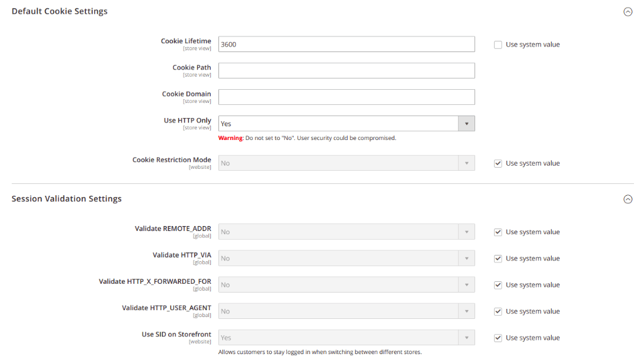Click the Cookie Domain input field

pyautogui.click(x=346, y=97)
